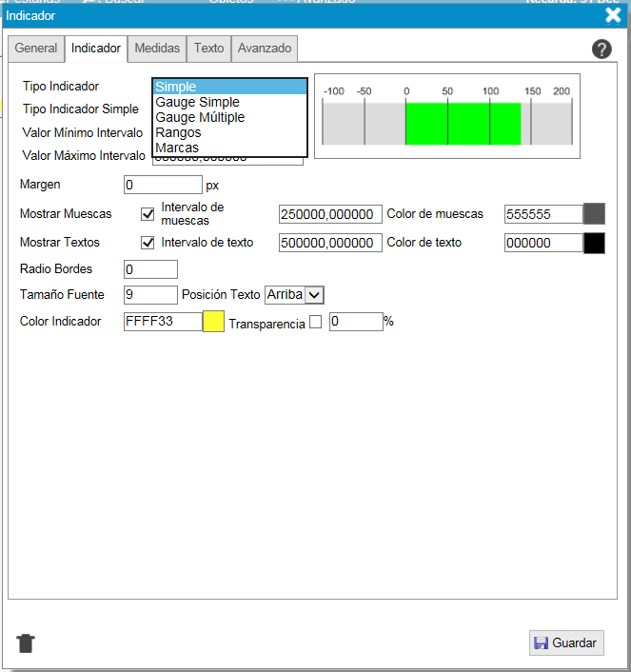Click the black Color de texto swatch
This screenshot has width=631, height=672.
click(594, 243)
